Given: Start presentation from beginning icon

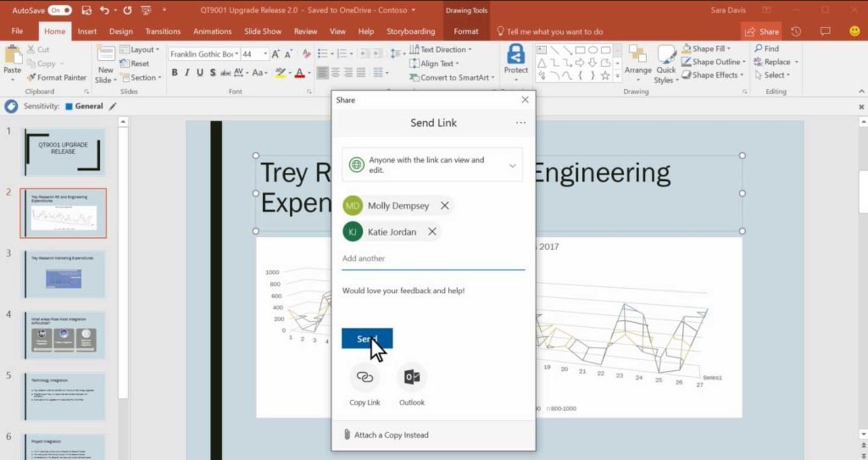Looking at the screenshot, I should pos(146,10).
